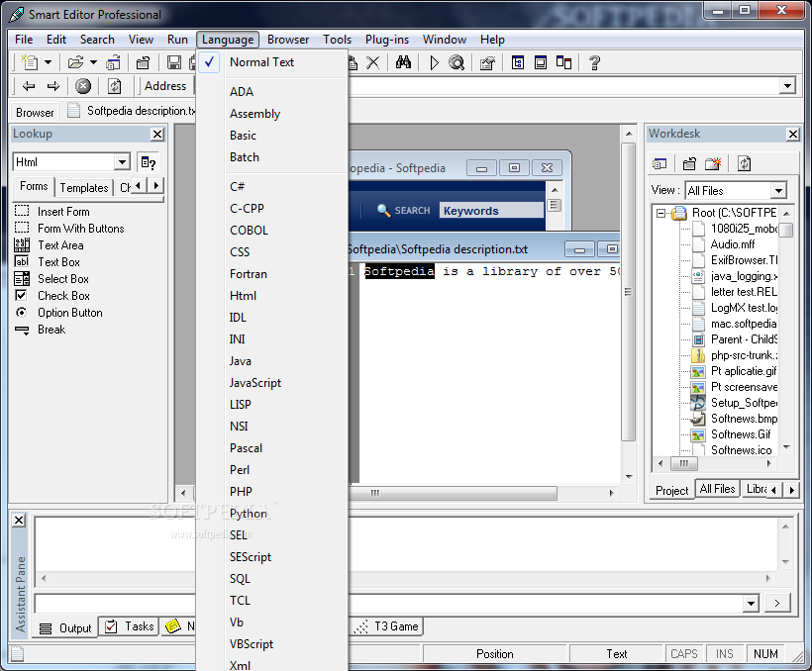Click the New file toolbar icon
The height and width of the screenshot is (671, 812).
point(30,62)
